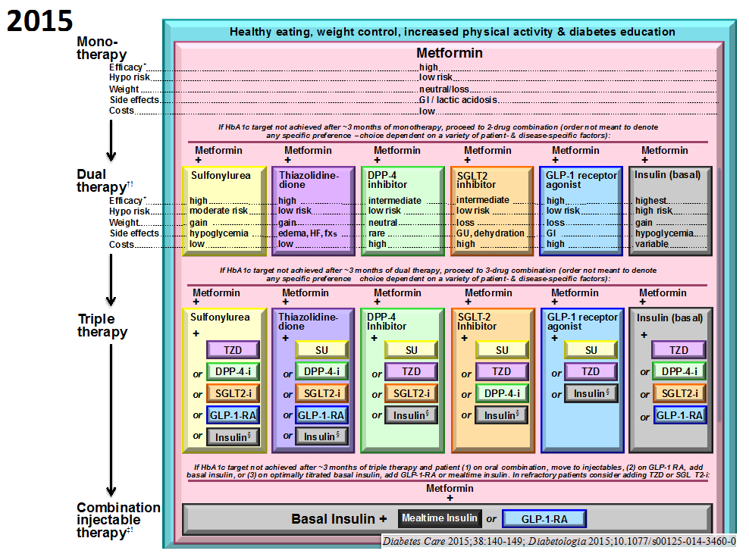This screenshot has width=749, height=560.
Task: Choose dual therapy Insulin (basal) gray box
Action: point(669,211)
